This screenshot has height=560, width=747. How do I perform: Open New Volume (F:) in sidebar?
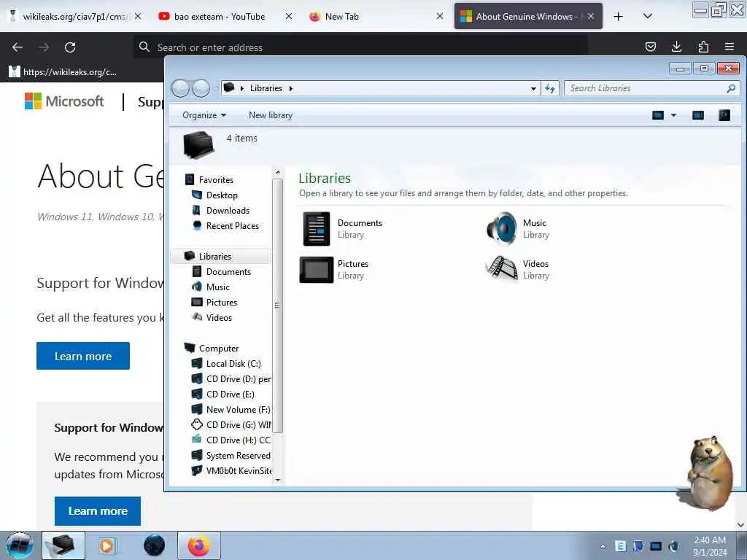239,410
